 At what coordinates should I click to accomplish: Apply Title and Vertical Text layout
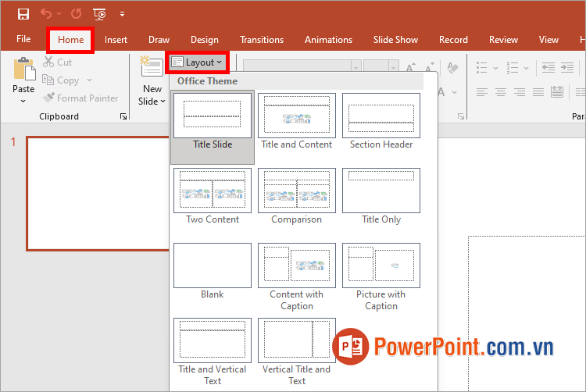(x=213, y=351)
